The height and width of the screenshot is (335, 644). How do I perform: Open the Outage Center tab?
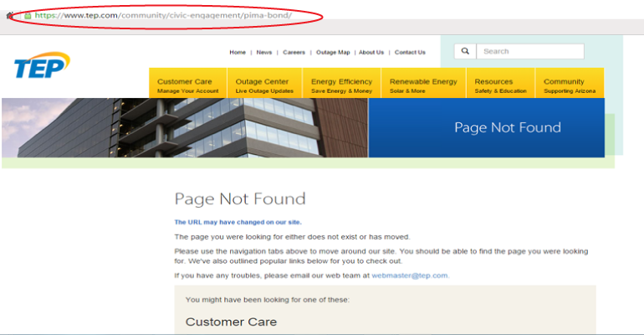(264, 85)
